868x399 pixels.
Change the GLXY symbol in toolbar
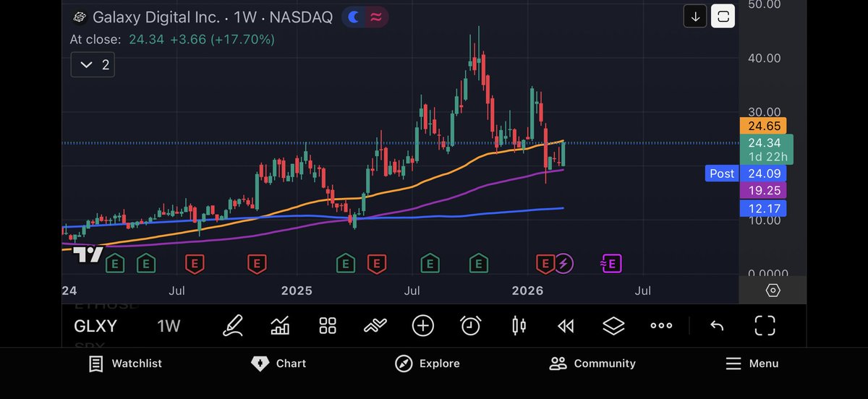[95, 326]
